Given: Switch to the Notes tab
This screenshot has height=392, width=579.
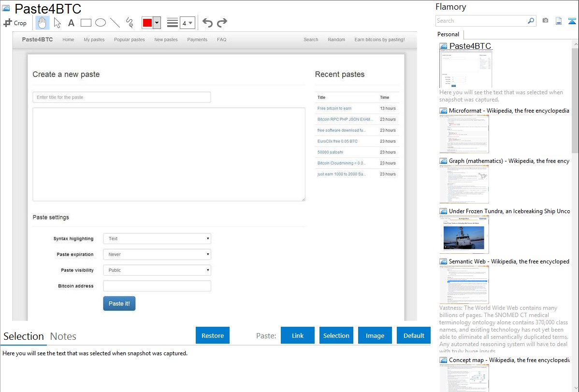Looking at the screenshot, I should coord(63,336).
